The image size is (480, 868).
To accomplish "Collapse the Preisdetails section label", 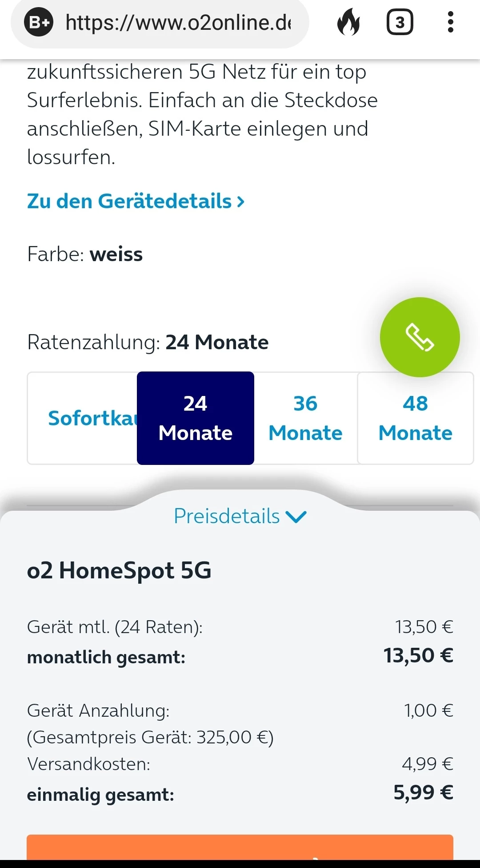I will [227, 516].
